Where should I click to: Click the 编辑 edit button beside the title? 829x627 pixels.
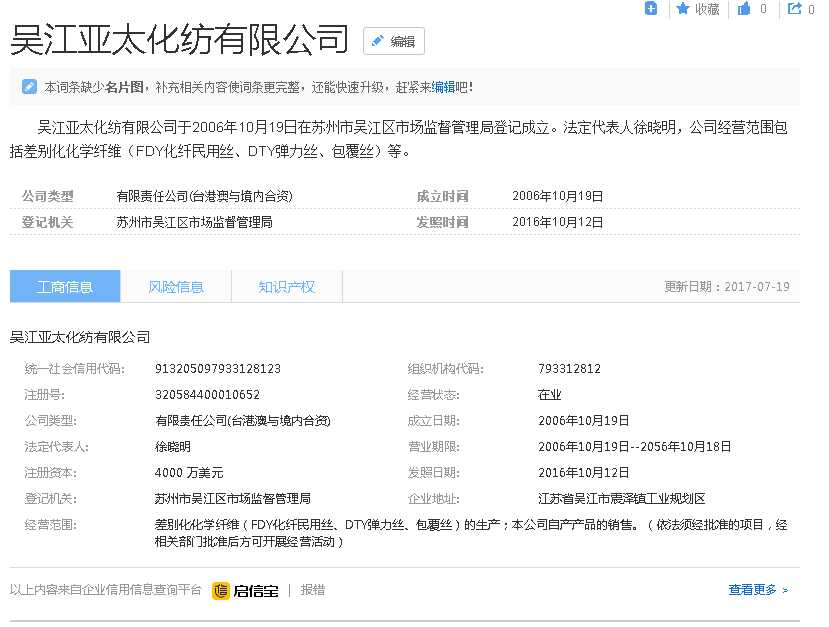[x=393, y=41]
